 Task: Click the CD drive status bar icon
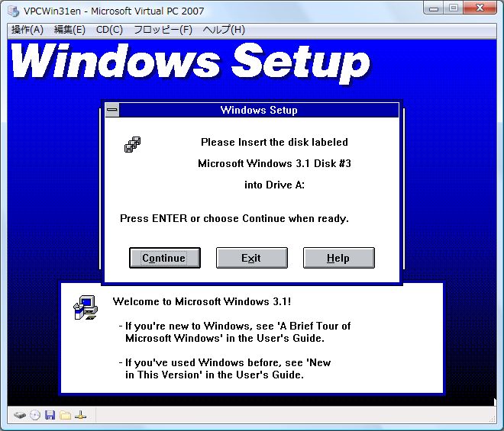tap(35, 415)
